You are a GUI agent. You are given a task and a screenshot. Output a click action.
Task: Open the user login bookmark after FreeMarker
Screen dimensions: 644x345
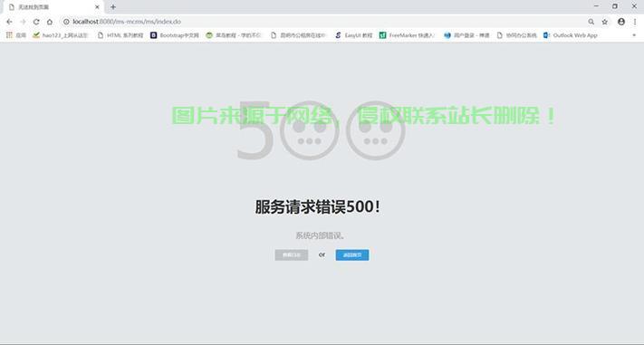pos(466,35)
